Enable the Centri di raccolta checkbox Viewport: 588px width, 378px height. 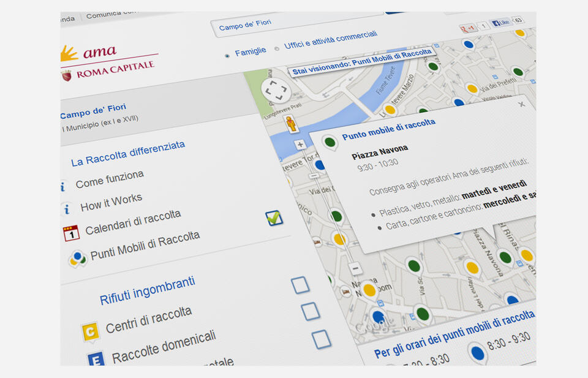311,312
